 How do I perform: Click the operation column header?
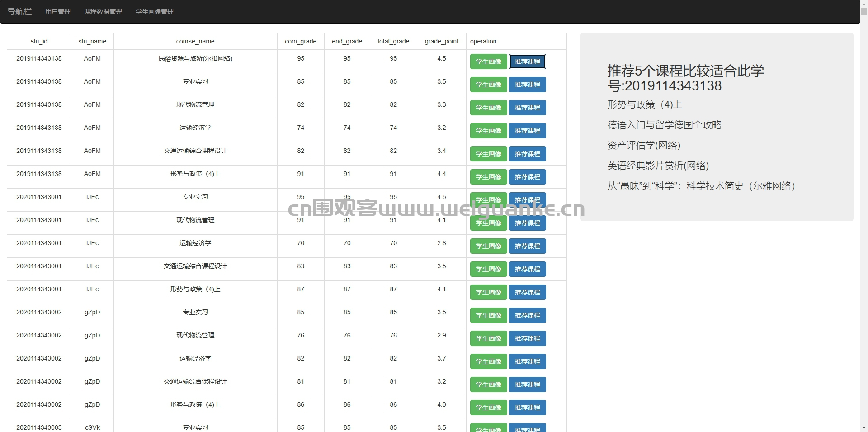tap(516, 41)
